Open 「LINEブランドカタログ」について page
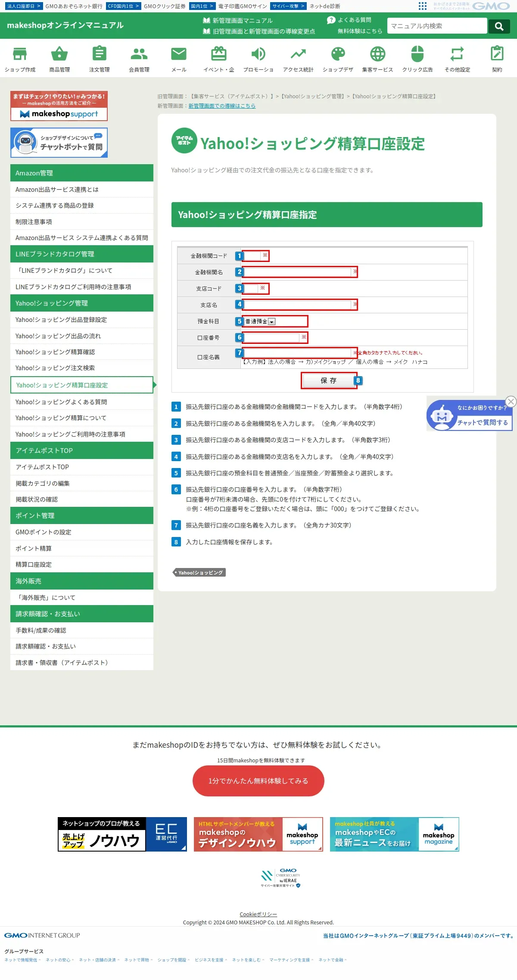The width and height of the screenshot is (517, 980). click(82, 271)
